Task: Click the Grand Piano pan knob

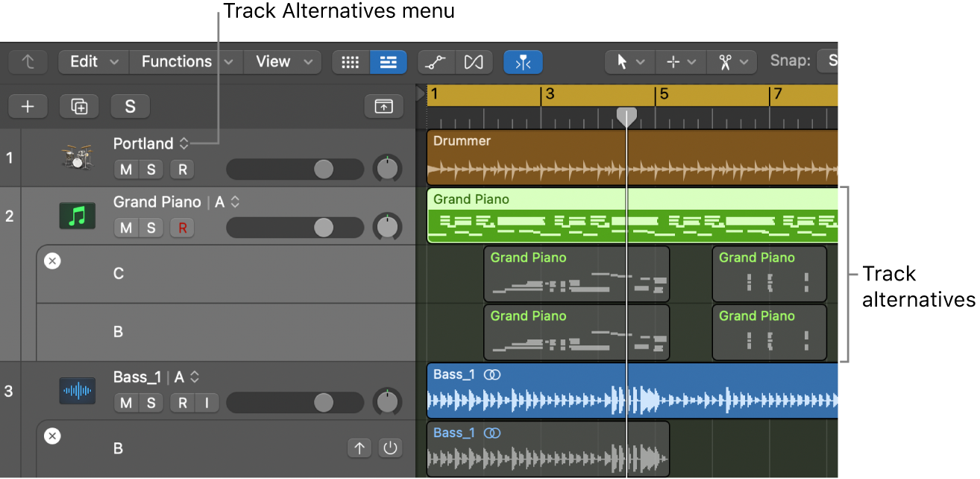Action: tap(387, 227)
